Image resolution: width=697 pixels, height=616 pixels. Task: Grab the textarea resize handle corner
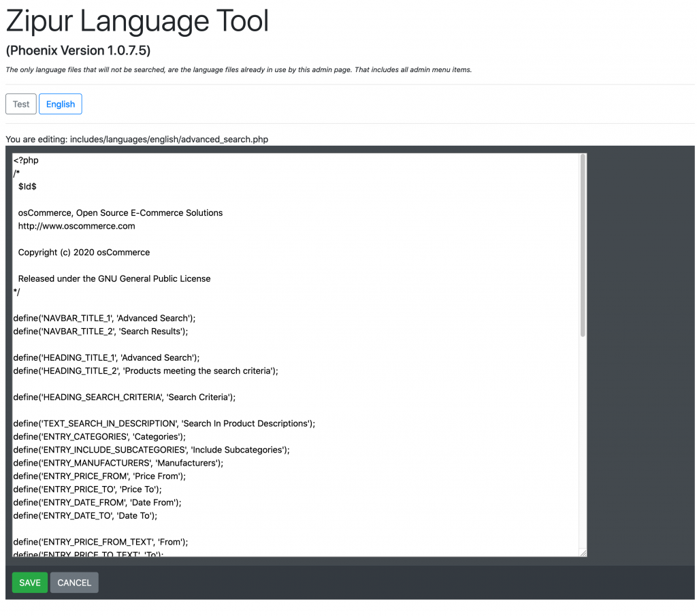click(583, 553)
